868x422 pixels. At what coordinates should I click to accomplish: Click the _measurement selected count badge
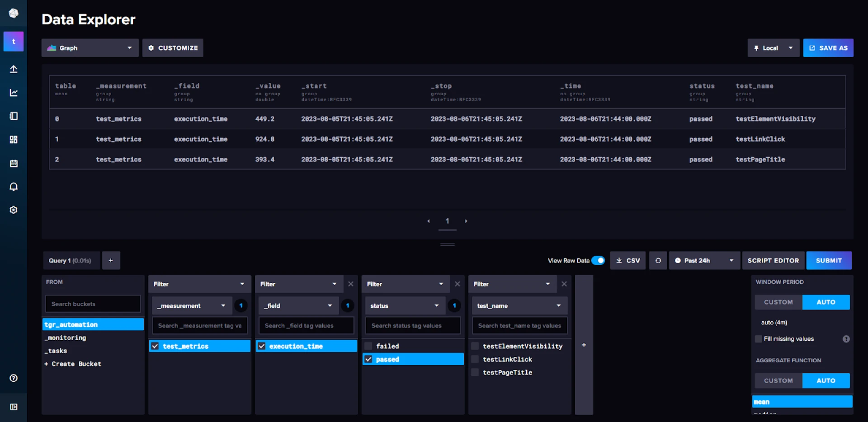241,306
